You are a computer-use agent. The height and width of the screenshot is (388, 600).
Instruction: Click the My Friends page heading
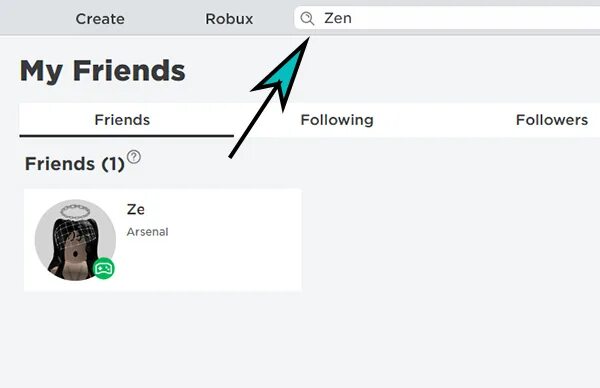103,71
